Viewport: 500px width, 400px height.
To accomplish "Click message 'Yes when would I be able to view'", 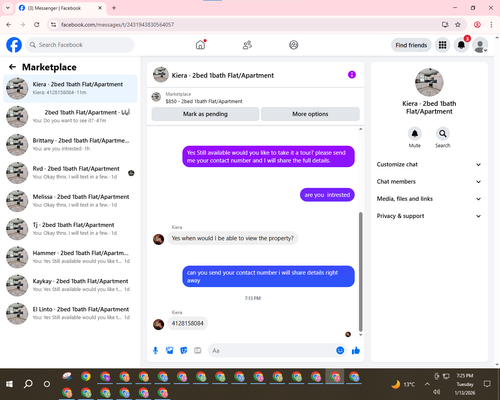I will [x=233, y=238].
